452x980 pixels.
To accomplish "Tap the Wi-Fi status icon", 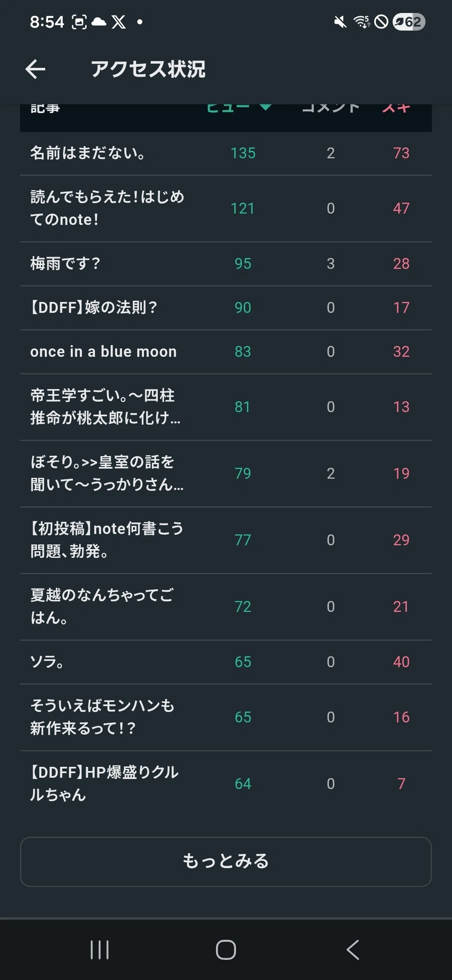I will (x=362, y=22).
